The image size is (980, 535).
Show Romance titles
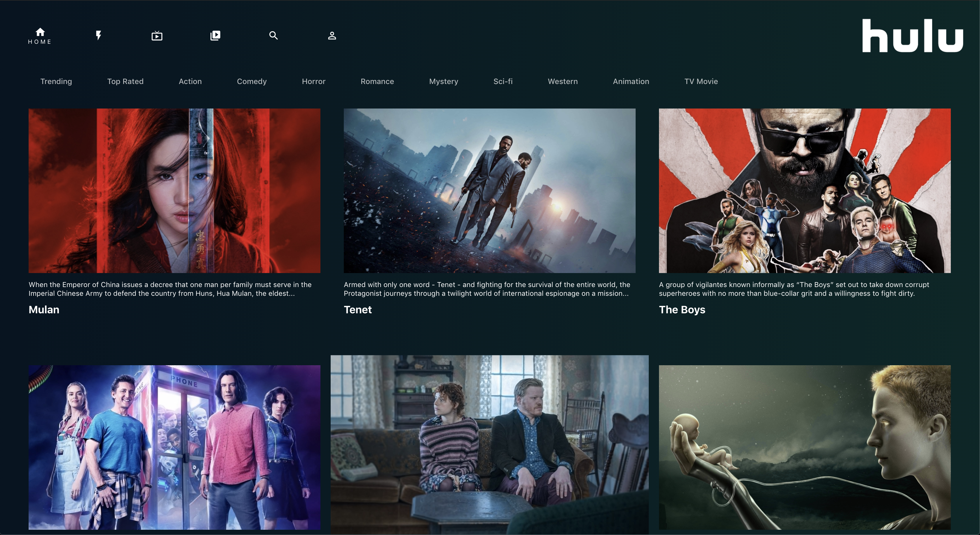(x=377, y=81)
